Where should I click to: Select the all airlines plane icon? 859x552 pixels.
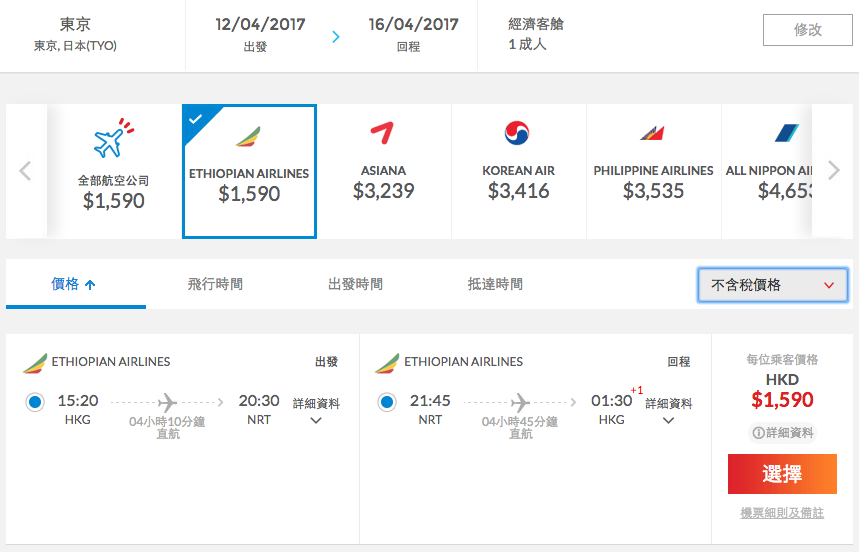pos(113,137)
